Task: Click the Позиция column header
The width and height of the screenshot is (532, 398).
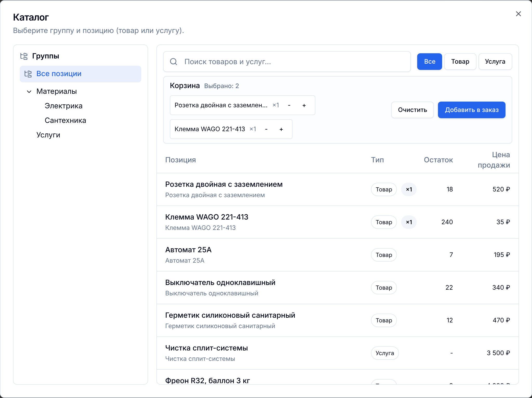Action: (x=181, y=160)
